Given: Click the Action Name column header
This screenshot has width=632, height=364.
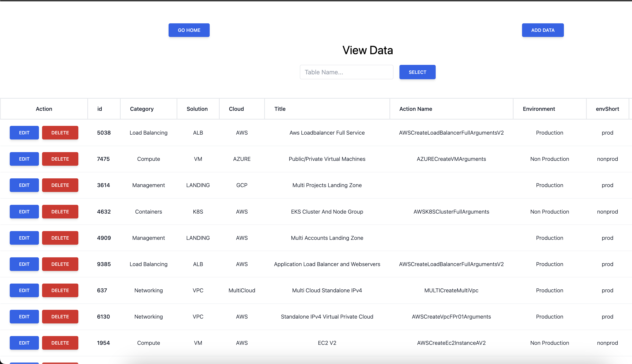Looking at the screenshot, I should click(x=415, y=109).
